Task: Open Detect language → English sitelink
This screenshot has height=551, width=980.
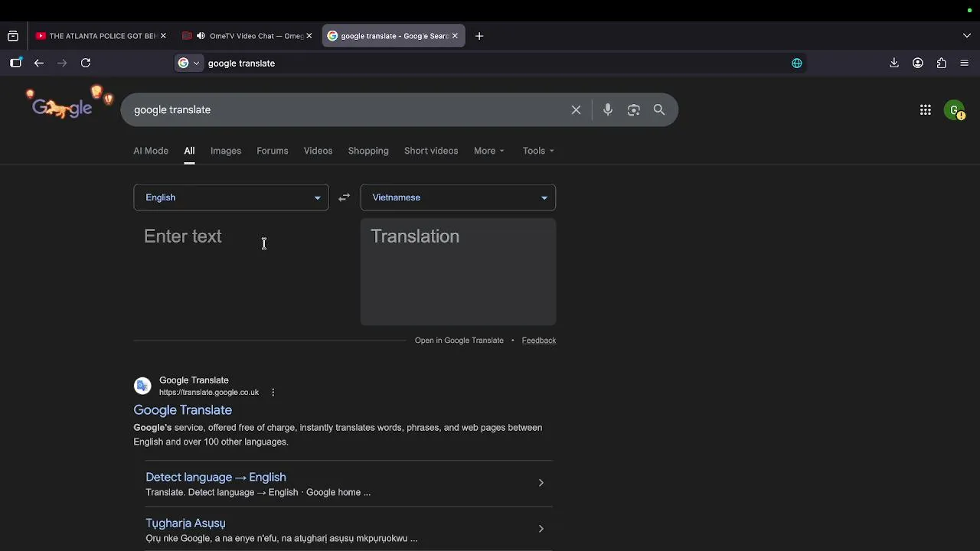Action: (x=216, y=478)
